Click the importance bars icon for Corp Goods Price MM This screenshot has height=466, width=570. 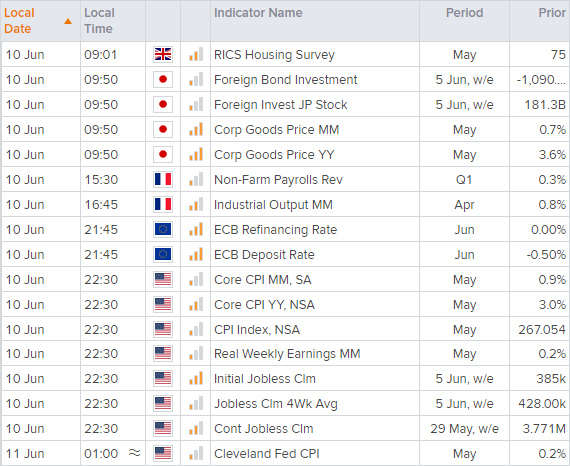[x=196, y=129]
